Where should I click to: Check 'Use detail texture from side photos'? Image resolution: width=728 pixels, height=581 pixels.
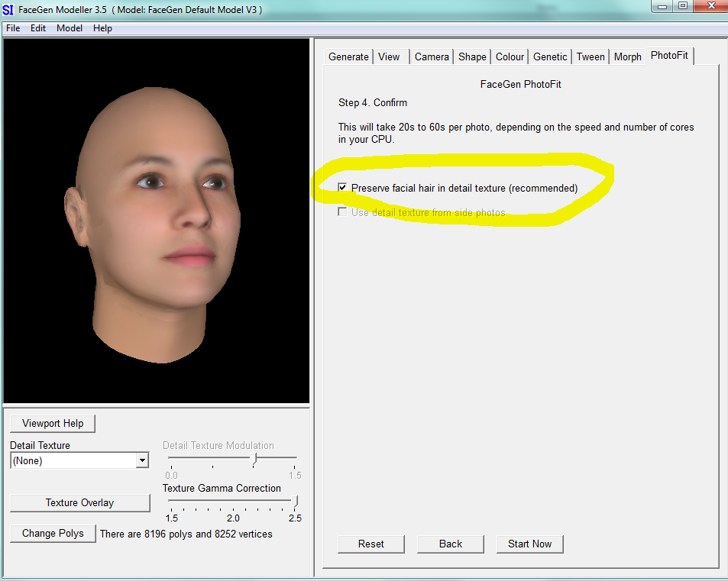tap(342, 211)
